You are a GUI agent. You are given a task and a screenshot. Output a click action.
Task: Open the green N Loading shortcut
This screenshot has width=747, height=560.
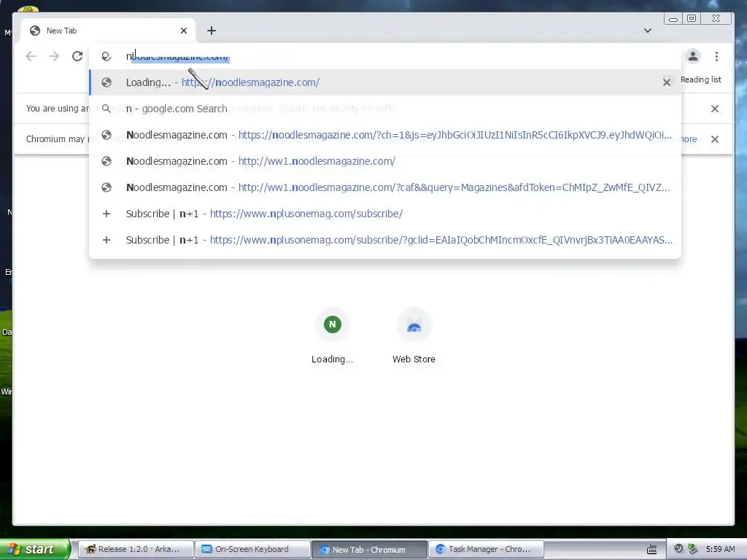click(x=332, y=335)
